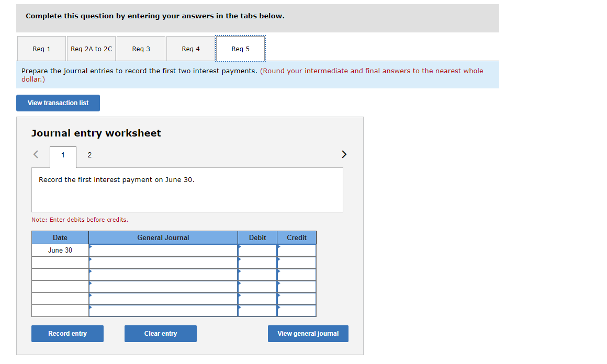Click the first Credit amount field
The height and width of the screenshot is (364, 607).
coord(296,250)
